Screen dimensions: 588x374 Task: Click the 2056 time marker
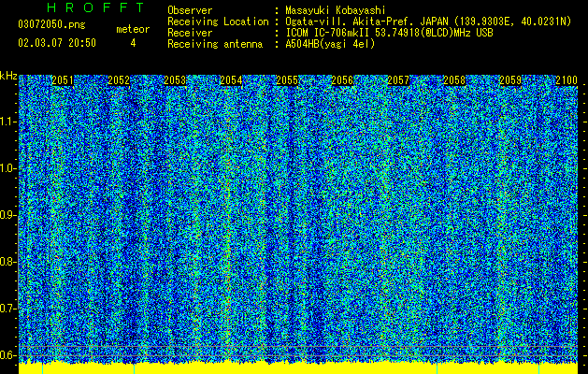point(342,80)
